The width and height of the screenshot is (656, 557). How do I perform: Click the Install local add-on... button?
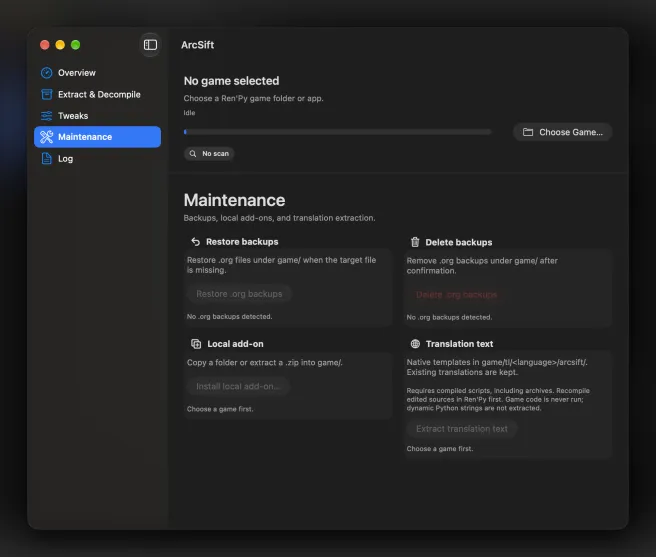238,386
